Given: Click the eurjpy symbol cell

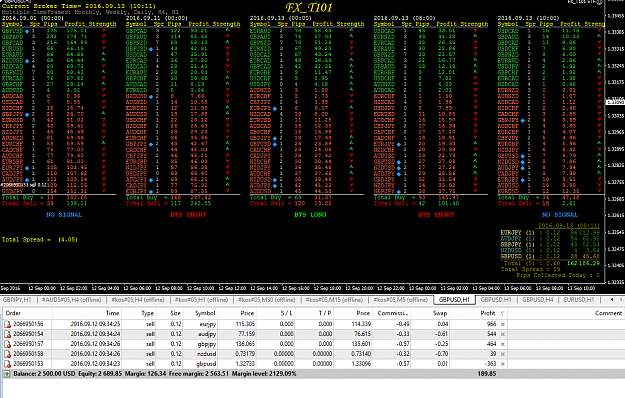Looking at the screenshot, I should coord(208,325).
